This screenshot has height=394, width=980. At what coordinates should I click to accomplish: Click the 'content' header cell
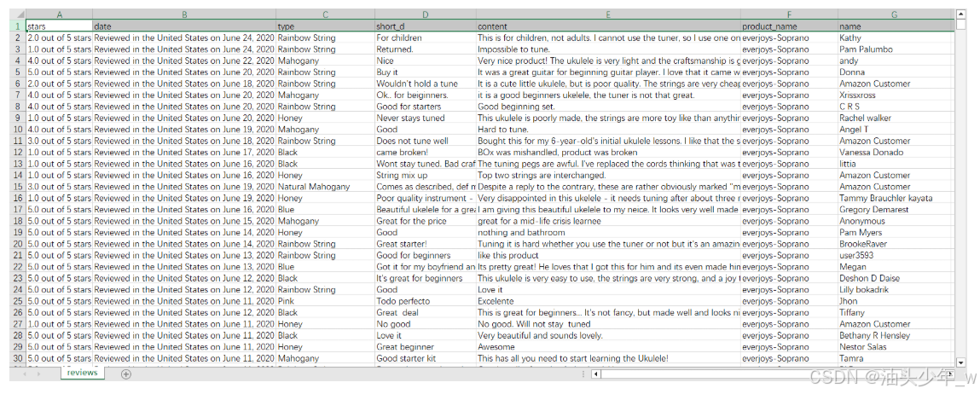(609, 26)
